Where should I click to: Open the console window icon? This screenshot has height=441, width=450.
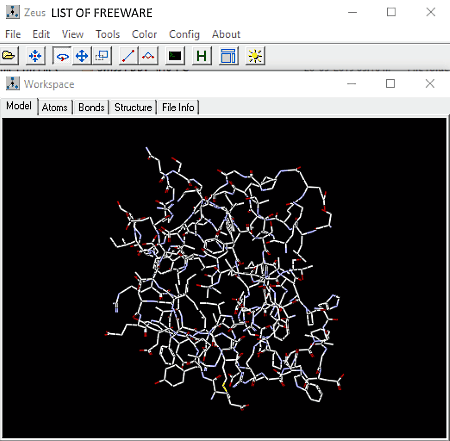click(x=175, y=56)
